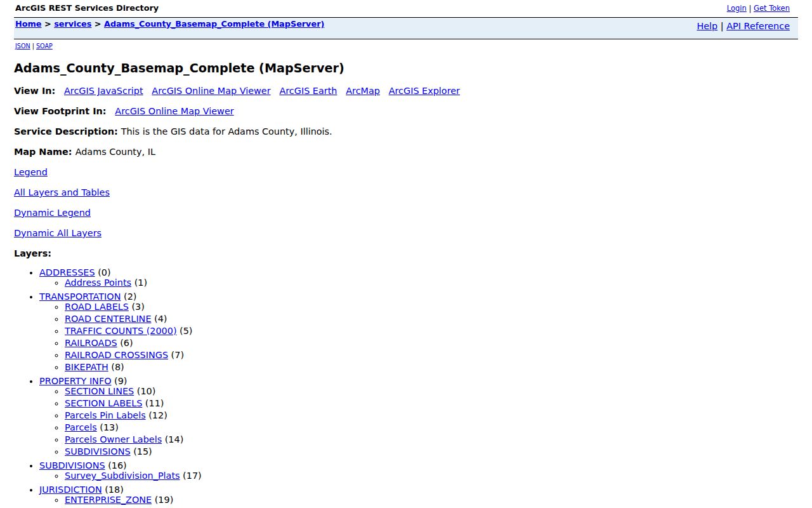This screenshot has height=508, width=812.
Task: Open the BIKEPATH layer
Action: 86,367
